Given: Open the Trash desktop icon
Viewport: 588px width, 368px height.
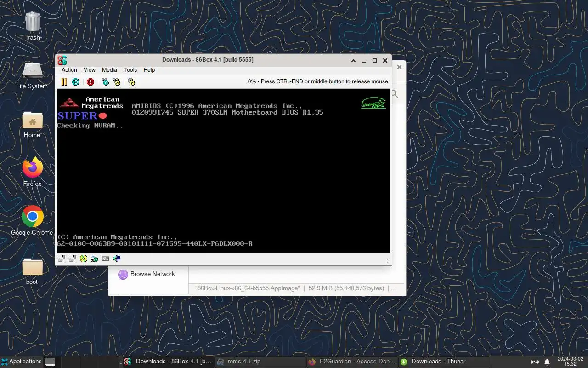Looking at the screenshot, I should point(32,27).
